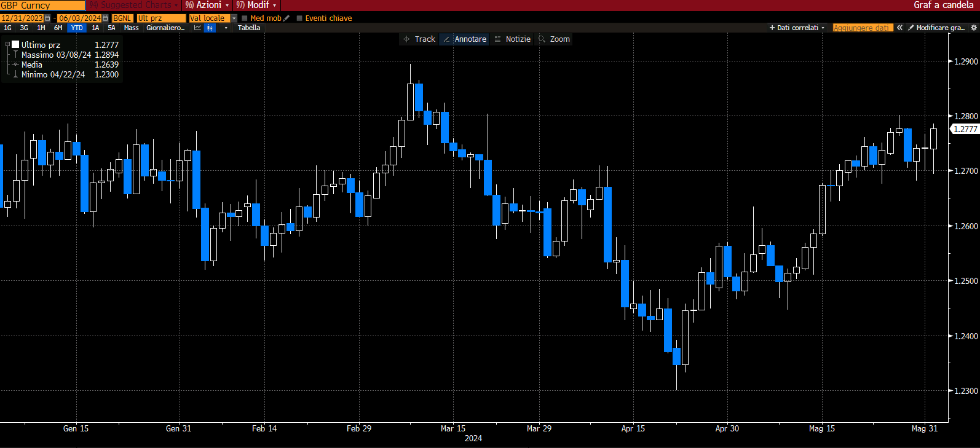The height and width of the screenshot is (448, 980).
Task: Activate the Track crosshair tool
Action: point(419,39)
